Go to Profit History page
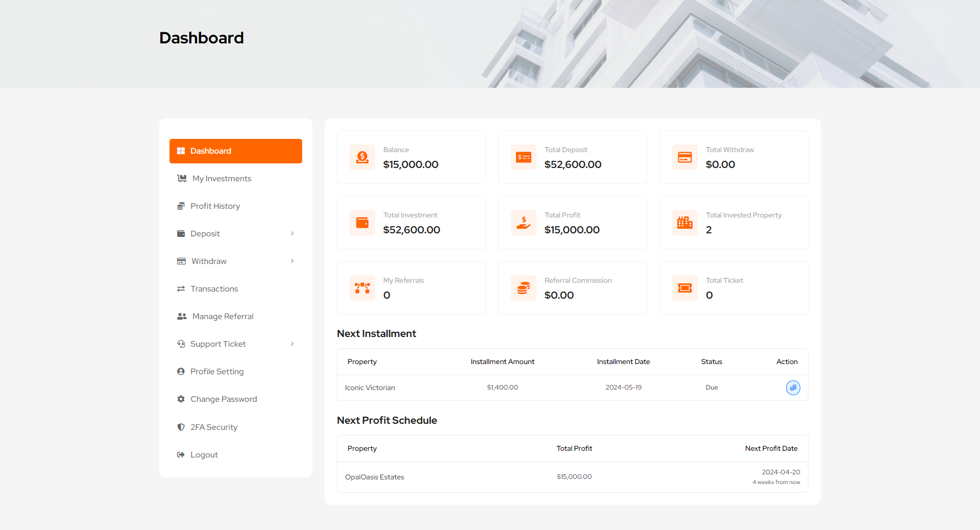This screenshot has height=530, width=980. click(x=215, y=206)
